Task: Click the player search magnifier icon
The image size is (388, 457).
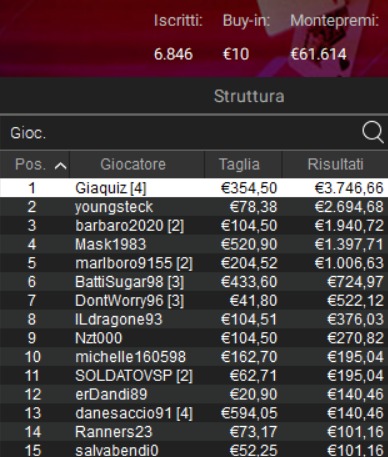Action: click(x=373, y=132)
